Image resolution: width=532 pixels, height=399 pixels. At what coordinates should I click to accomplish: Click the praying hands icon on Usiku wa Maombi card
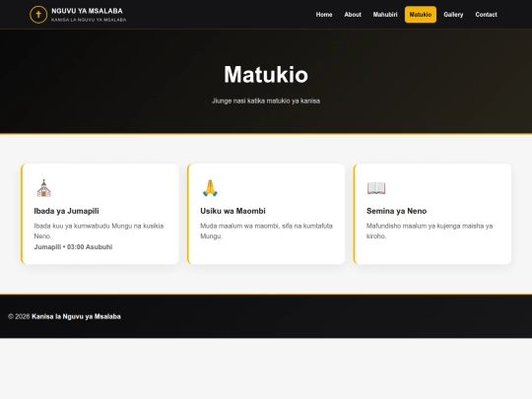210,188
